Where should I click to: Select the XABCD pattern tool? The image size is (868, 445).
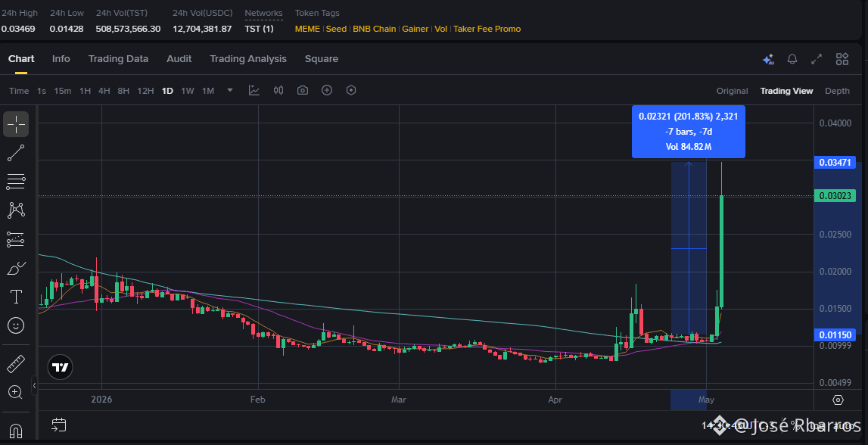[16, 210]
